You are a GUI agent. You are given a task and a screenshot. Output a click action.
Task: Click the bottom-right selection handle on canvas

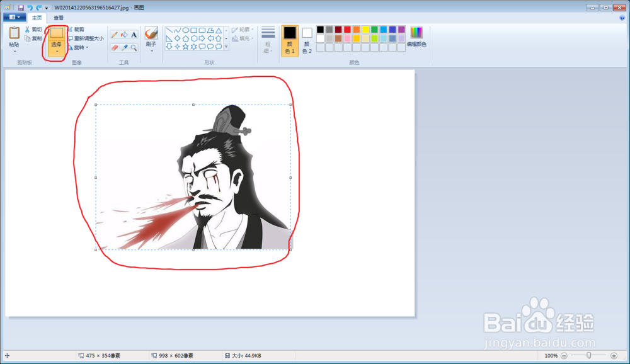[x=290, y=249]
